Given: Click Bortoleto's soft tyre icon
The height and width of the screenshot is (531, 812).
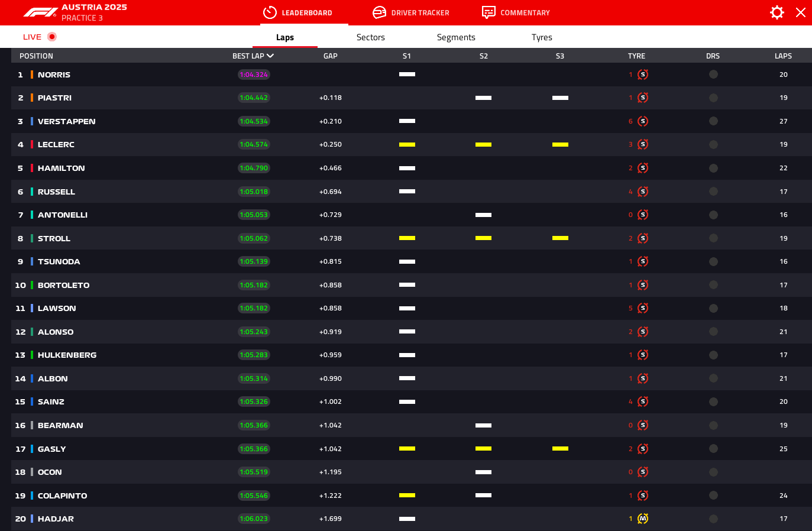Looking at the screenshot, I should pos(643,285).
